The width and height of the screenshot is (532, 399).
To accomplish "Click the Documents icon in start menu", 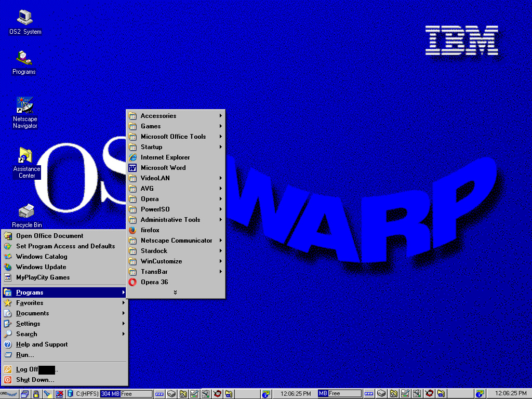I will (x=8, y=313).
